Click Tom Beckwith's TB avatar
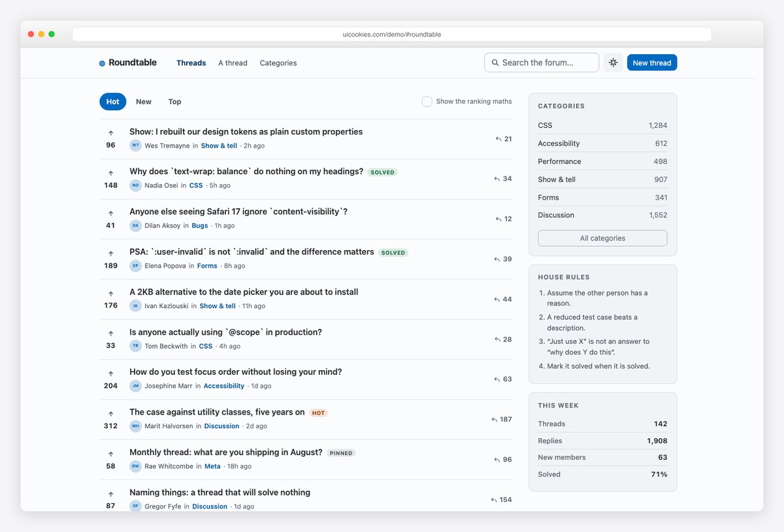 pos(135,346)
